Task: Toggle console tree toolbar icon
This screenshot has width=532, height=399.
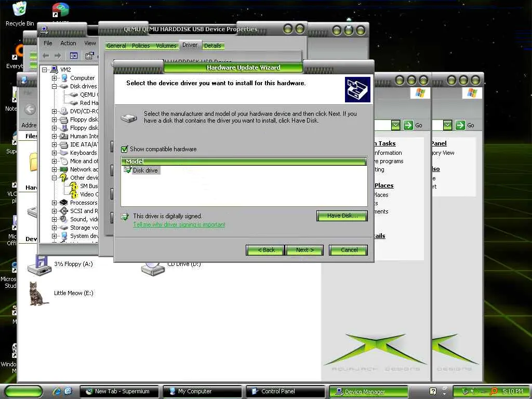Action: click(x=74, y=56)
